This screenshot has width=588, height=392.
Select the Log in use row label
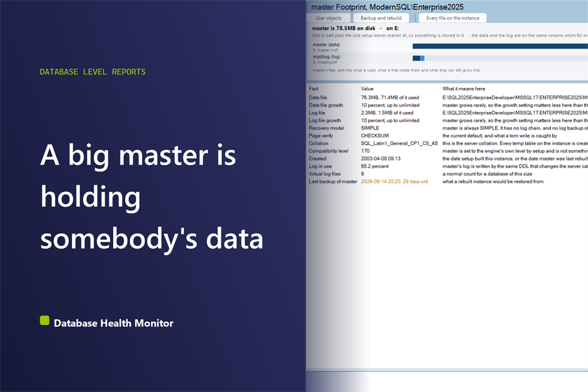(321, 166)
